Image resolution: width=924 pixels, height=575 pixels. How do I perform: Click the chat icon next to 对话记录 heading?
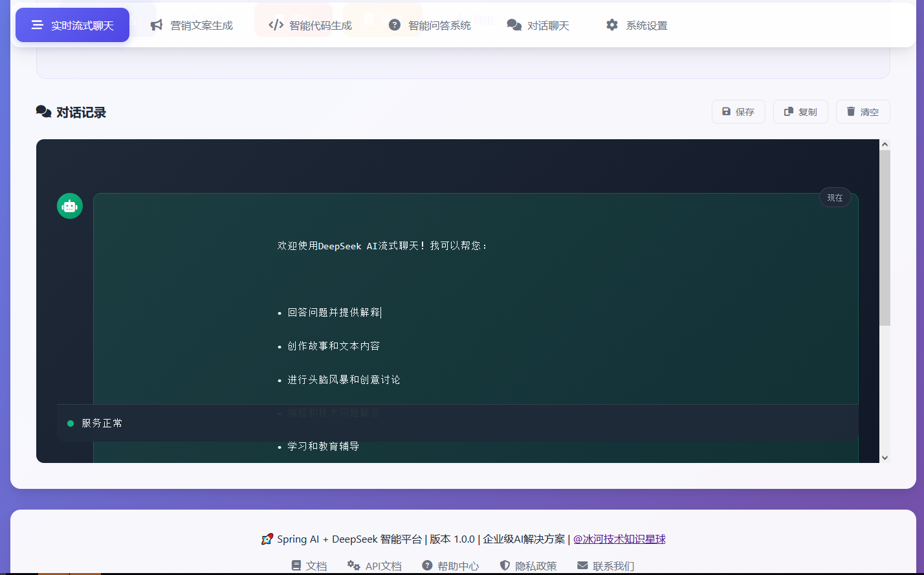[x=43, y=112]
